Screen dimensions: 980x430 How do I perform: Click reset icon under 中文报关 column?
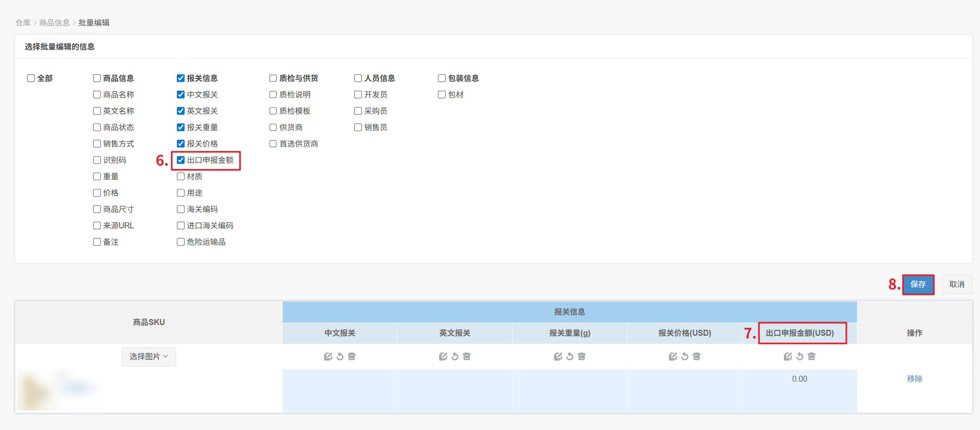[x=340, y=356]
